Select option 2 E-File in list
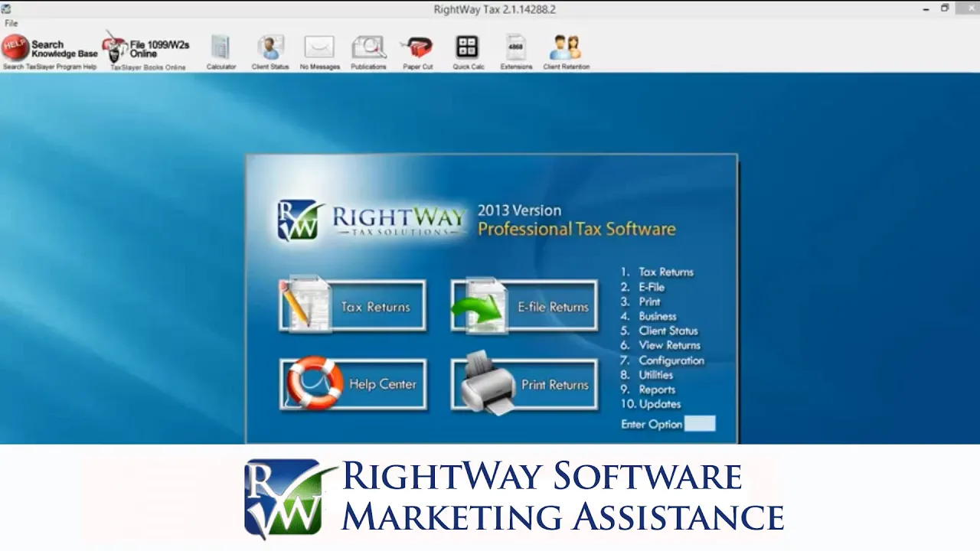 [642, 287]
